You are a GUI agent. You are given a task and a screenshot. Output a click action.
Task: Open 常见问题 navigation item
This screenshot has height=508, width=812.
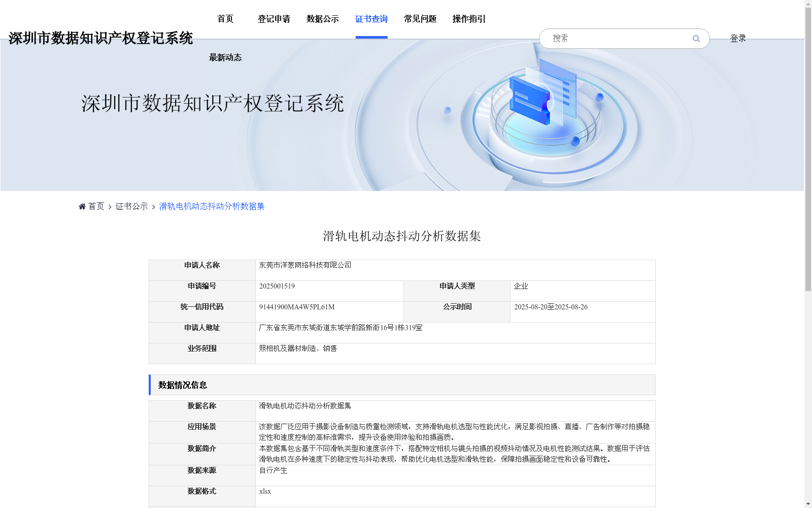pyautogui.click(x=420, y=19)
